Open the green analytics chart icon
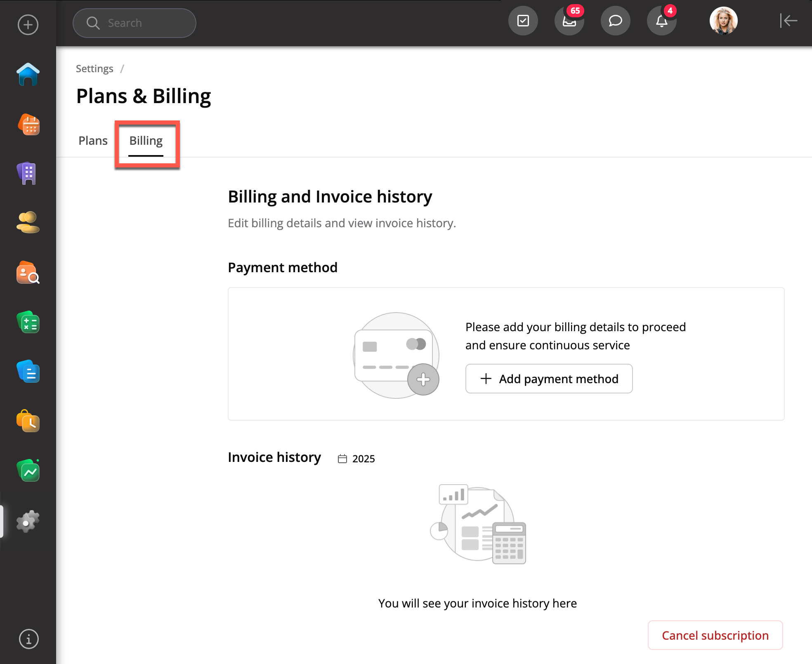 pos(28,471)
